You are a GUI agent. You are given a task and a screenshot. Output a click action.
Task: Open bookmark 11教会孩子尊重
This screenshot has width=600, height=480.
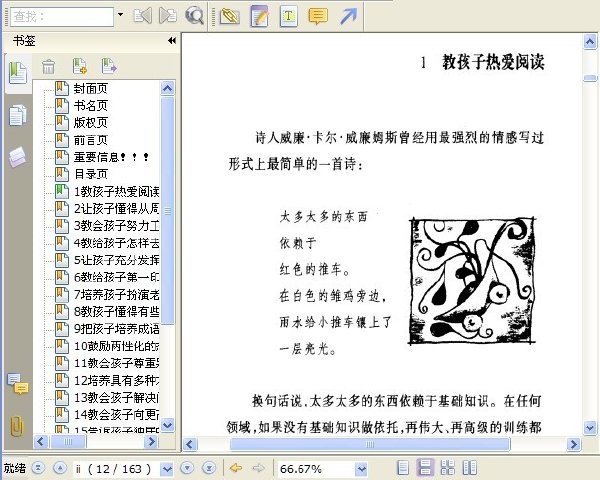(x=116, y=363)
